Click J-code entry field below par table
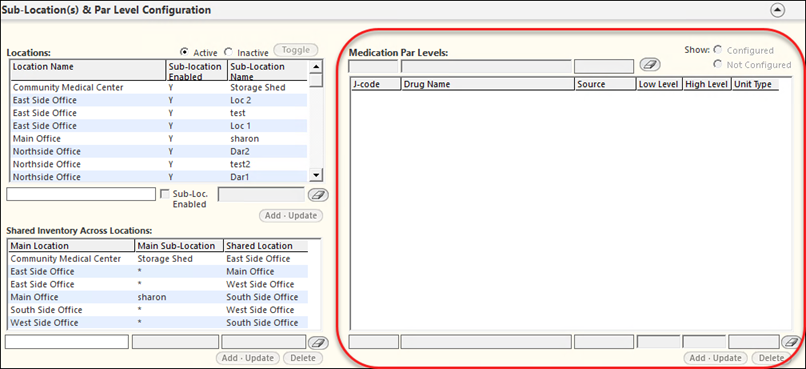 374,342
